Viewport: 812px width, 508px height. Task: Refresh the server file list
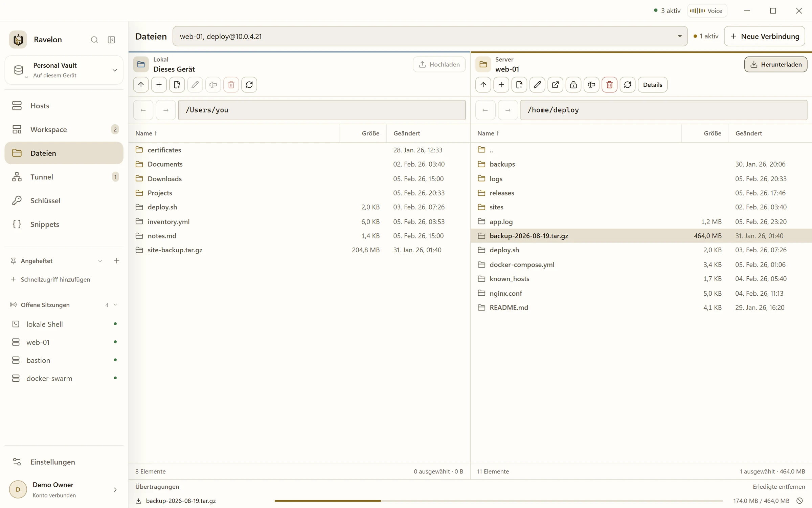click(x=628, y=85)
